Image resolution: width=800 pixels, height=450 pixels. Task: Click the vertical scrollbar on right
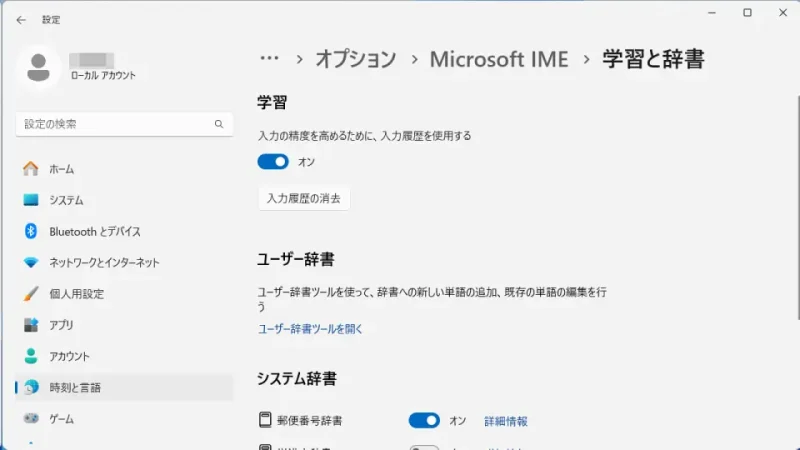(798, 207)
